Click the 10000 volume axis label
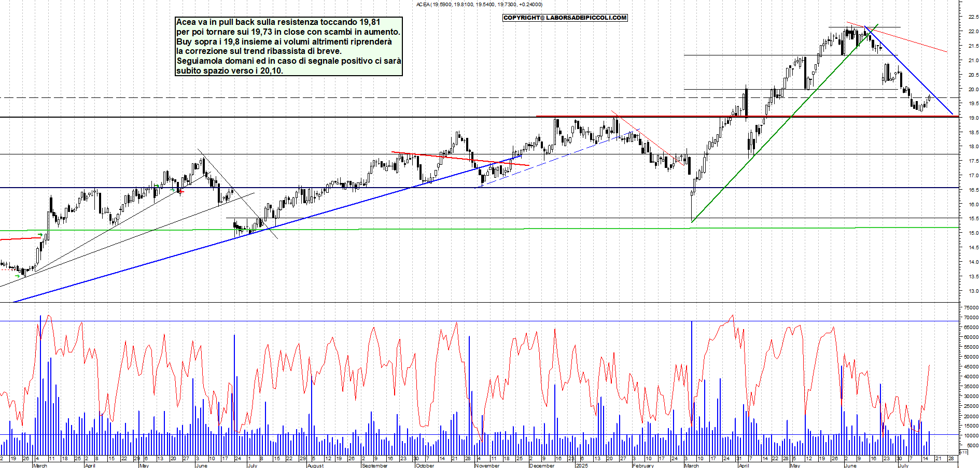Image resolution: width=980 pixels, height=468 pixels. click(971, 436)
